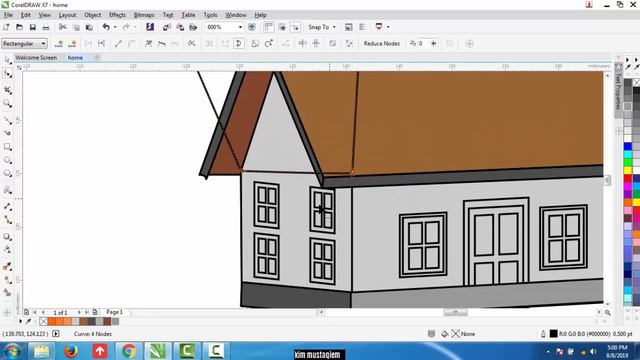Open the File menu
Screen dimensions: 640x360
click(8, 15)
